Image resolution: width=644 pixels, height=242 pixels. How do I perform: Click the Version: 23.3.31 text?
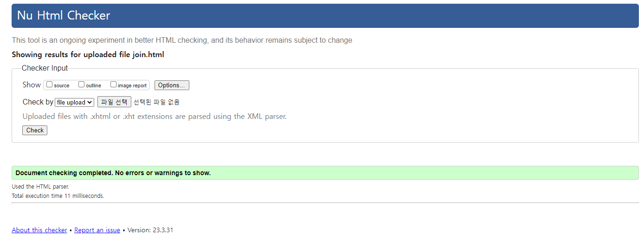(150, 230)
